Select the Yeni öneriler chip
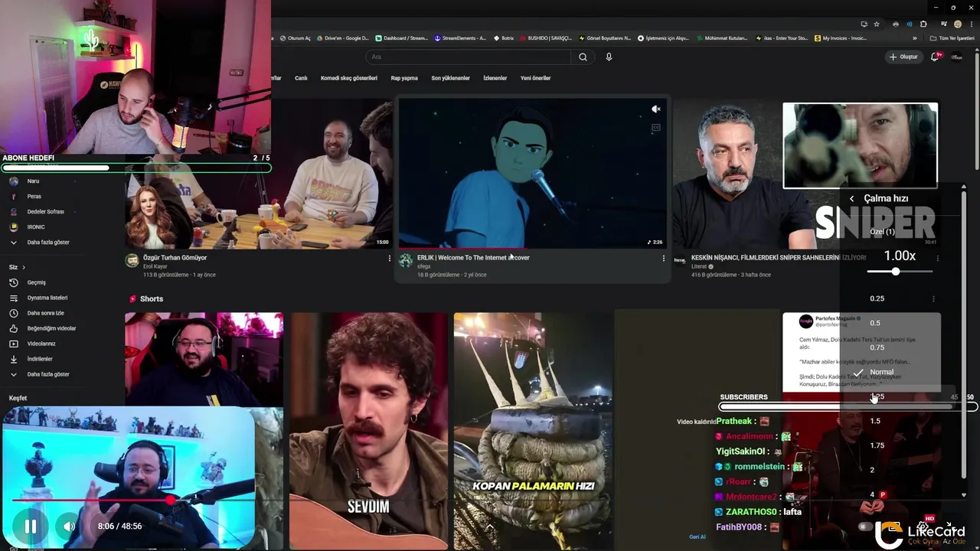 click(x=535, y=78)
